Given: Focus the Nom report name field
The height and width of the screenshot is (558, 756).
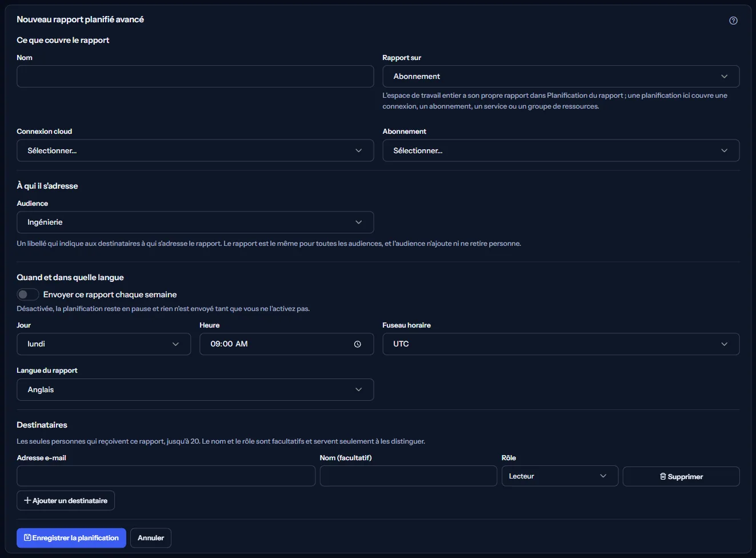Looking at the screenshot, I should pos(195,77).
